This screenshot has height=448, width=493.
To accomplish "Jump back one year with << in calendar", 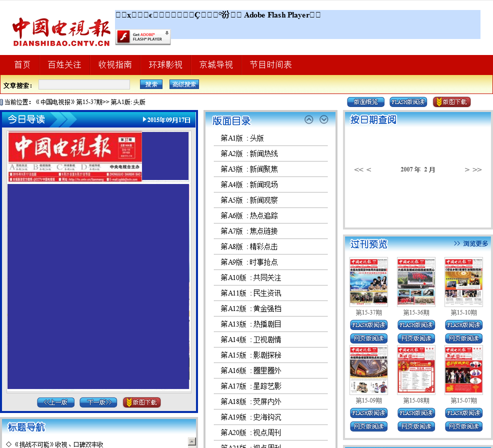I will (358, 170).
